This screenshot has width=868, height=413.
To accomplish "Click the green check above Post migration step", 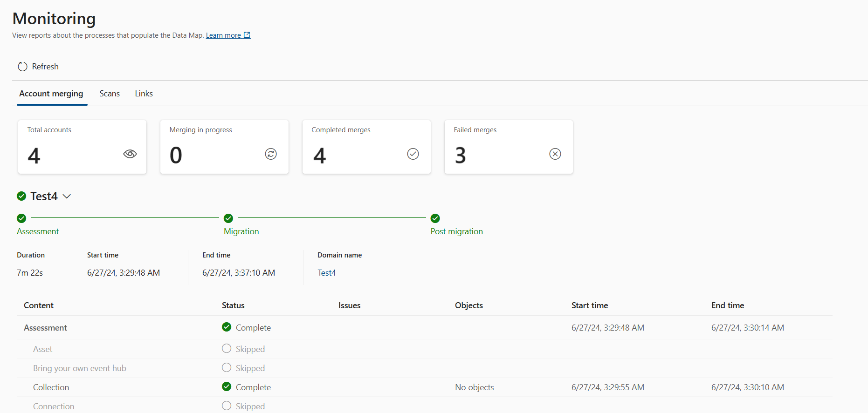I will [x=435, y=218].
